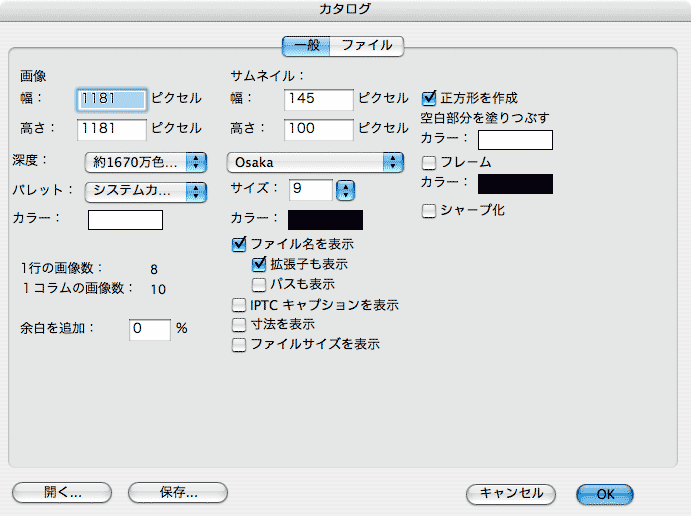The height and width of the screenshot is (516, 691).
Task: Enable the ファイルサイズを表示 checkbox
Action: coord(239,345)
